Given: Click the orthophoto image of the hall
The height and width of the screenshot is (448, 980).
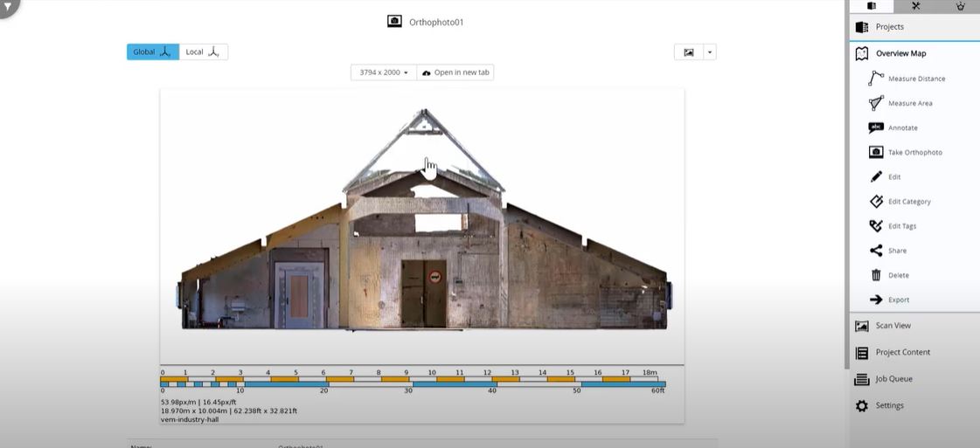Looking at the screenshot, I should pos(424,219).
